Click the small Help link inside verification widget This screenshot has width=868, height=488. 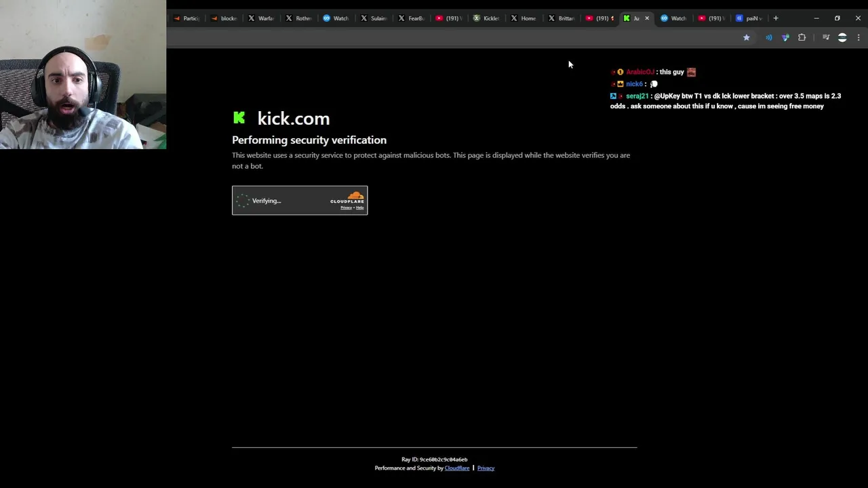(360, 207)
